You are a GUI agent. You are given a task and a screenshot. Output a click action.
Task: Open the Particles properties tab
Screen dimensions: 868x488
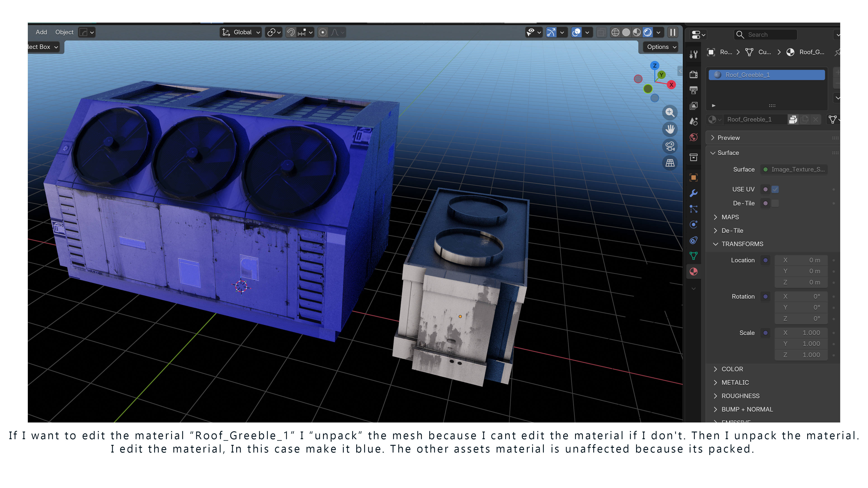tap(693, 209)
